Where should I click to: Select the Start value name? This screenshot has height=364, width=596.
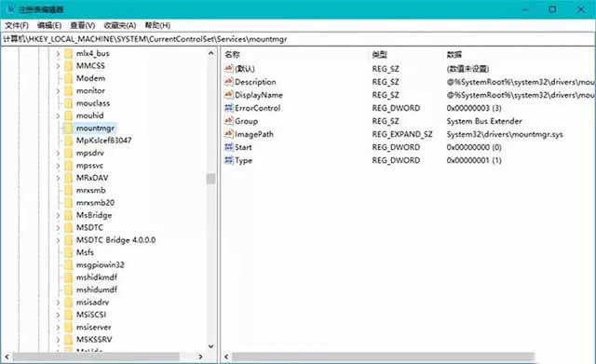243,147
